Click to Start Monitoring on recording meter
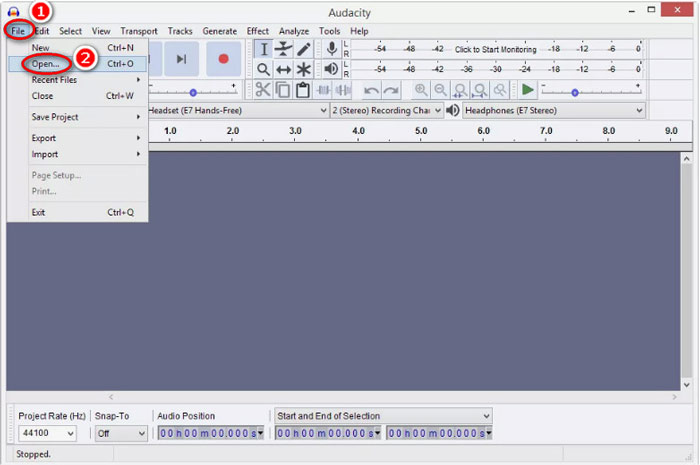The image size is (700, 465). click(496, 50)
